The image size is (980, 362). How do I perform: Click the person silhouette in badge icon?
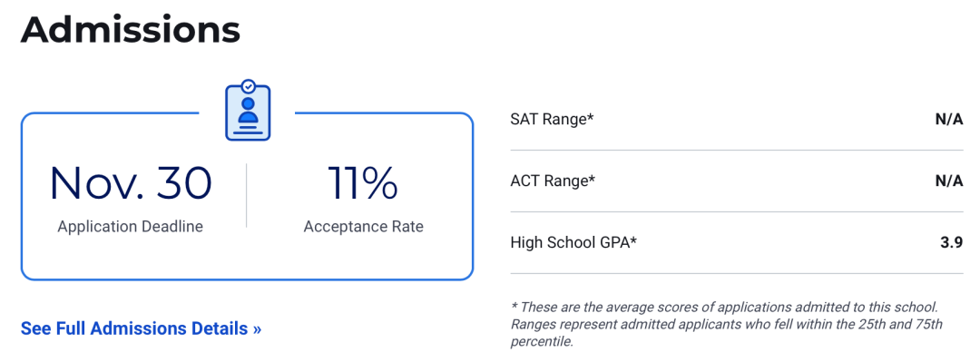tap(248, 110)
